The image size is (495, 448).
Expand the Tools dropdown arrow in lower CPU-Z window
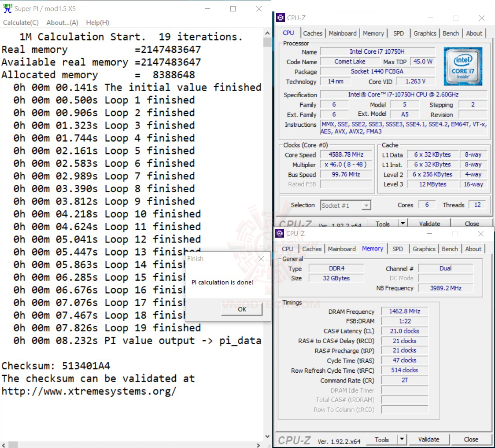coord(402,439)
